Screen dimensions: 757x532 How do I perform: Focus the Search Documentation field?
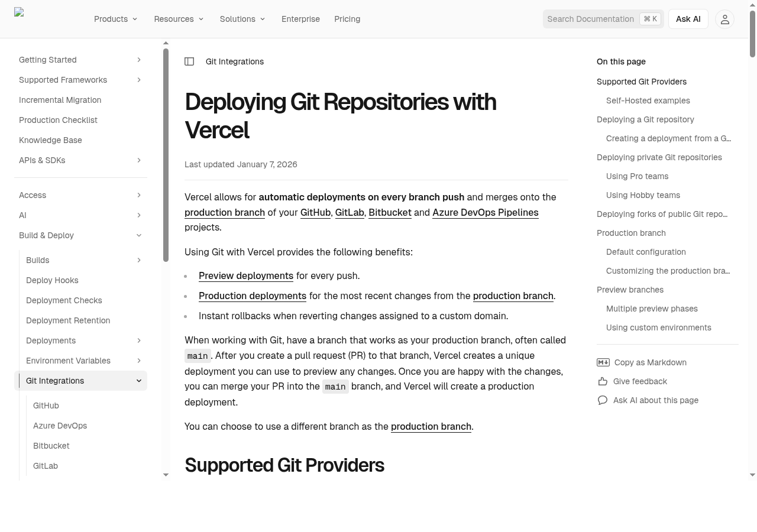click(603, 19)
